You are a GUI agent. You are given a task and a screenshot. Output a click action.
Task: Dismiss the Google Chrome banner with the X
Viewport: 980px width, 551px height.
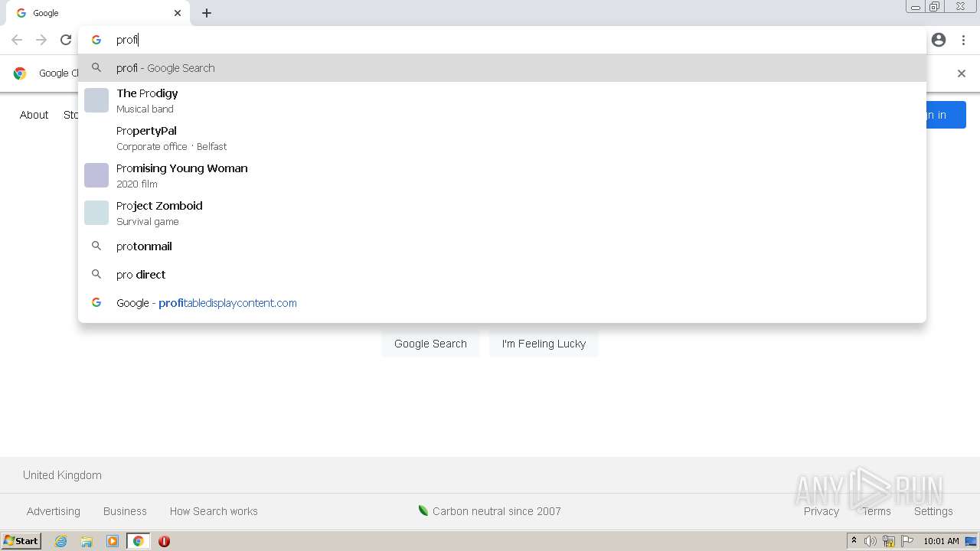[x=962, y=73]
